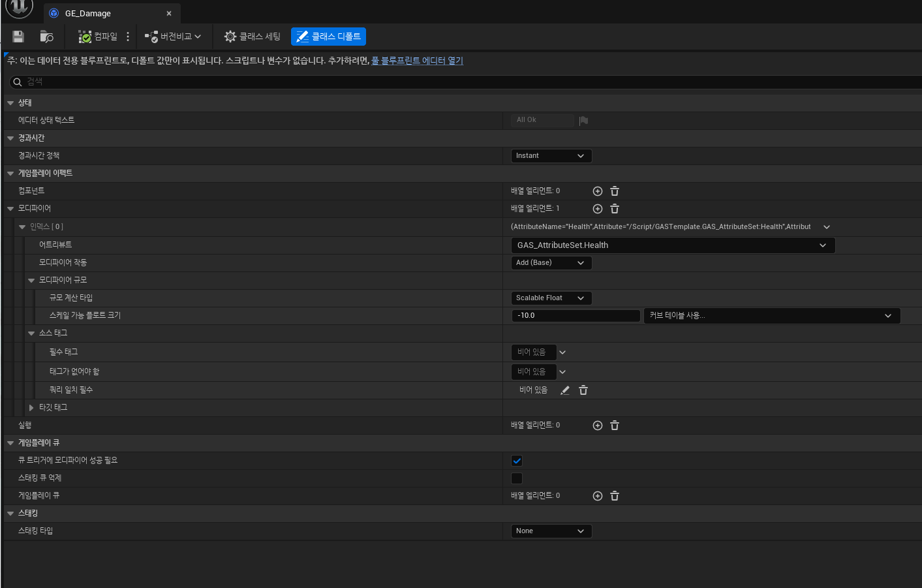Open the 경과시간 정책 Instant dropdown
The height and width of the screenshot is (588, 922).
click(551, 156)
